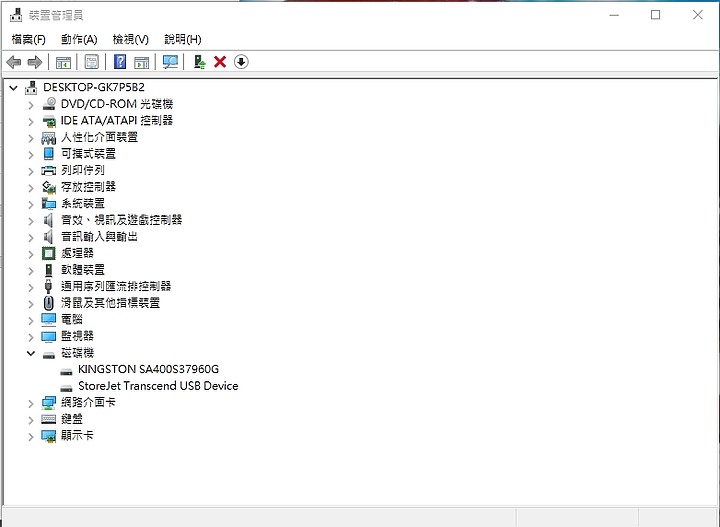Select the 系統裝置 category label
The height and width of the screenshot is (527, 720).
(83, 203)
